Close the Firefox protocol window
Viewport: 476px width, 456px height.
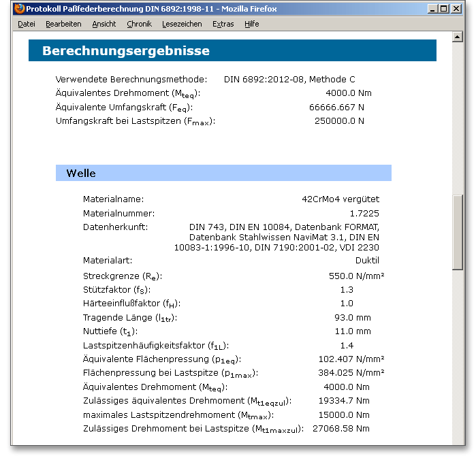(x=456, y=9)
